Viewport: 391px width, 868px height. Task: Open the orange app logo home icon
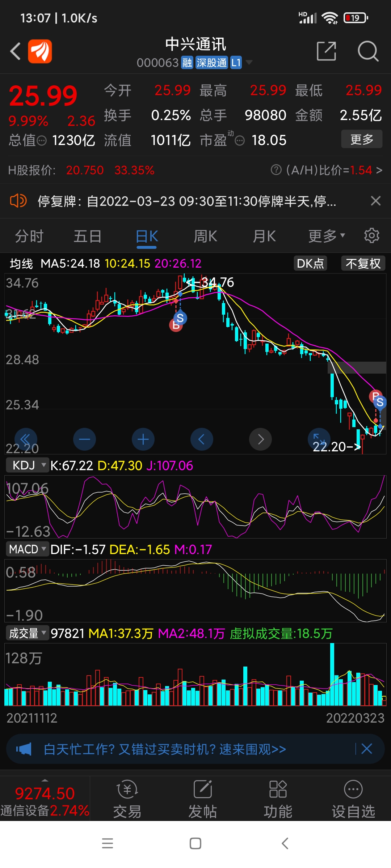tap(40, 51)
